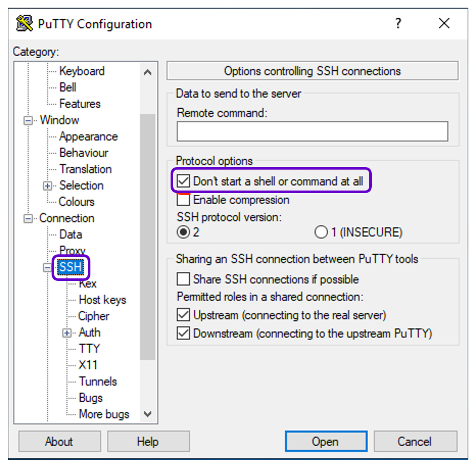Viewport: 476px width, 472px height.
Task: Click the PuTTY icon in title bar
Action: [25, 23]
